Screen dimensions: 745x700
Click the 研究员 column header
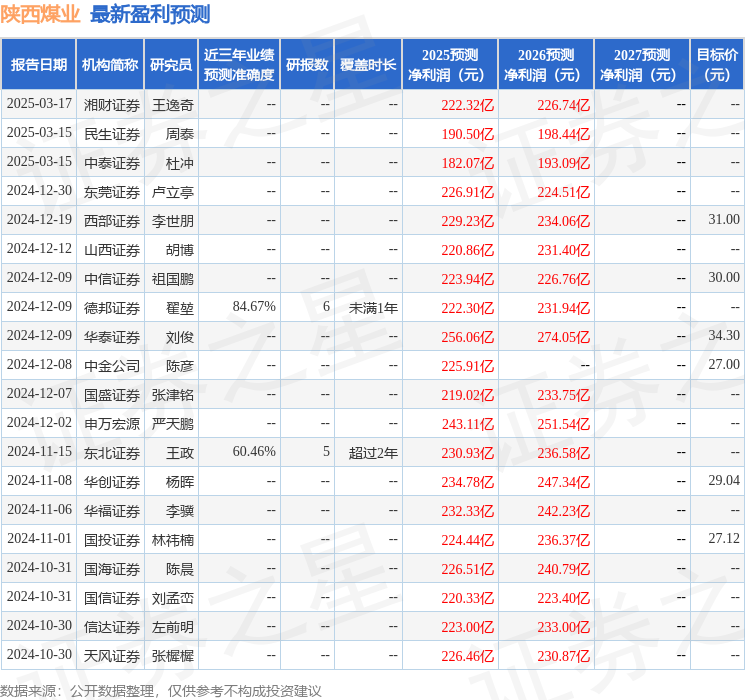click(x=171, y=65)
